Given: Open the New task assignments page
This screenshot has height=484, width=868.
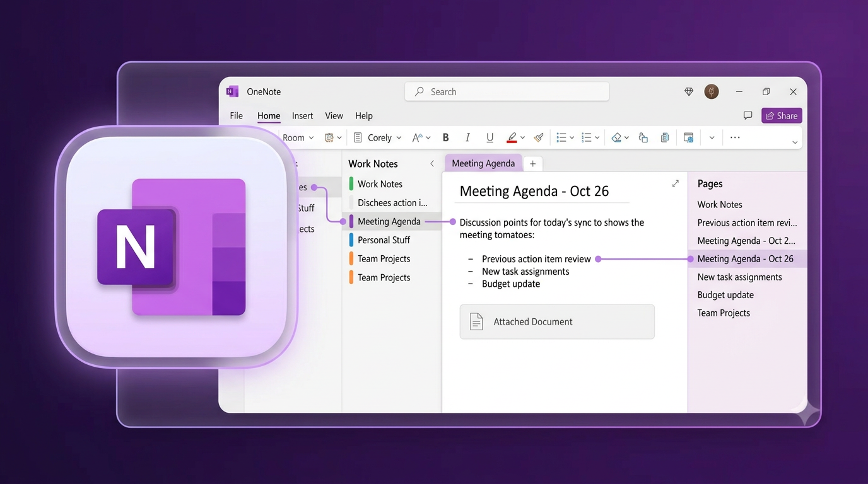Looking at the screenshot, I should (x=739, y=277).
